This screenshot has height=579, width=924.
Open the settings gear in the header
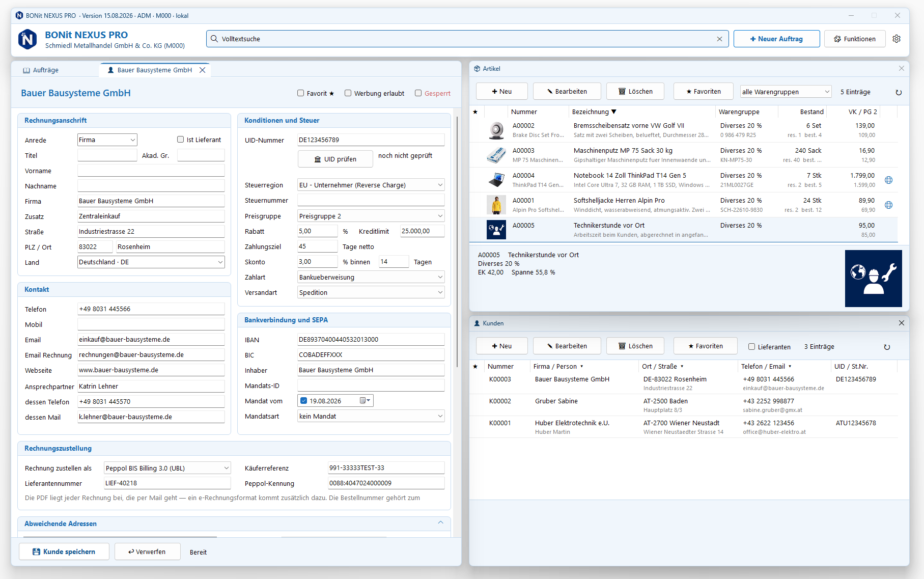(897, 39)
